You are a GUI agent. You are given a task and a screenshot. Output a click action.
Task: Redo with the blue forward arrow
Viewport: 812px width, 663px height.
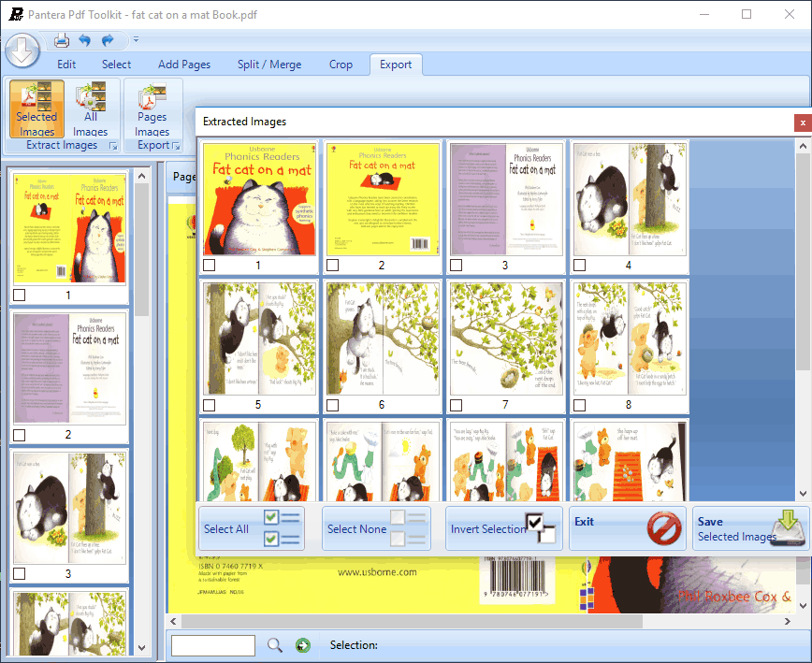click(108, 40)
